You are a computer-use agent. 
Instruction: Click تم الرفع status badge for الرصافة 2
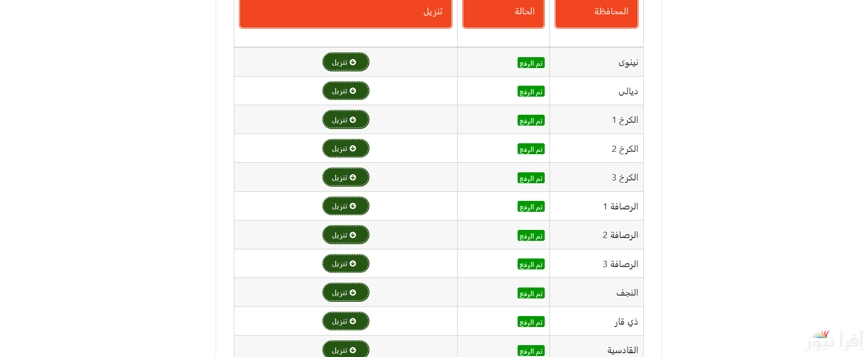click(531, 236)
